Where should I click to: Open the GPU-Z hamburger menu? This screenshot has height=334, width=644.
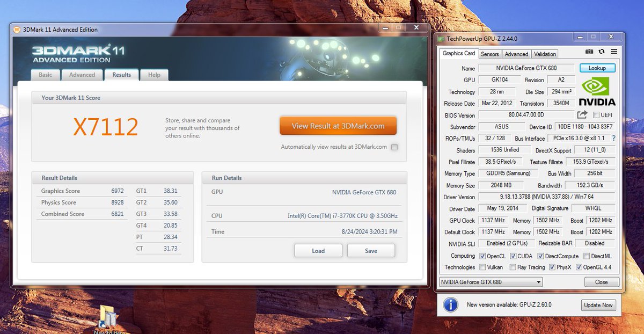pyautogui.click(x=614, y=52)
